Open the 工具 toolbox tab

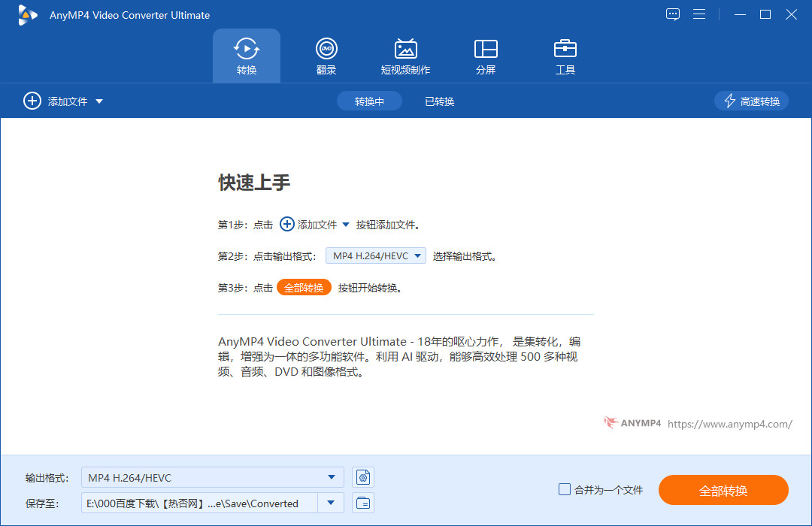[x=565, y=56]
